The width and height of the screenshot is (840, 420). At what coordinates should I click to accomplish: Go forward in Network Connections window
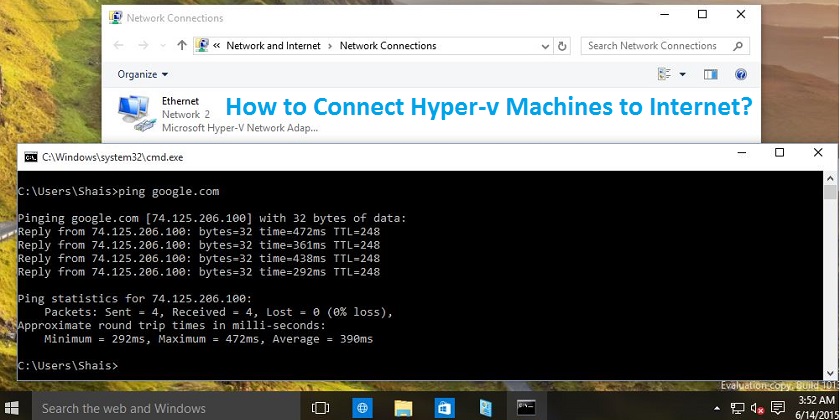point(143,46)
